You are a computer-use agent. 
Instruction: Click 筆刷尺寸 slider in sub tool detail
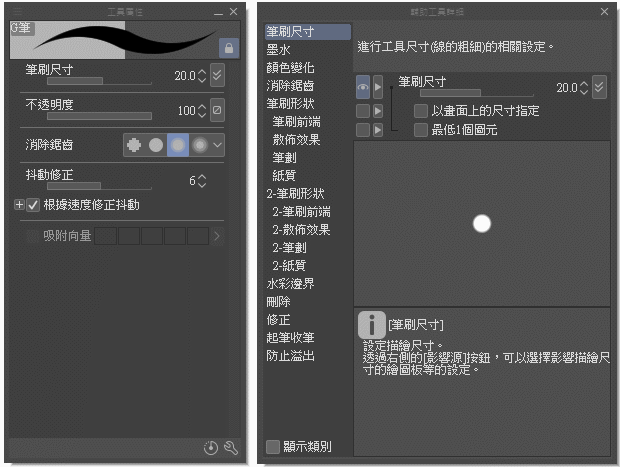pos(476,93)
